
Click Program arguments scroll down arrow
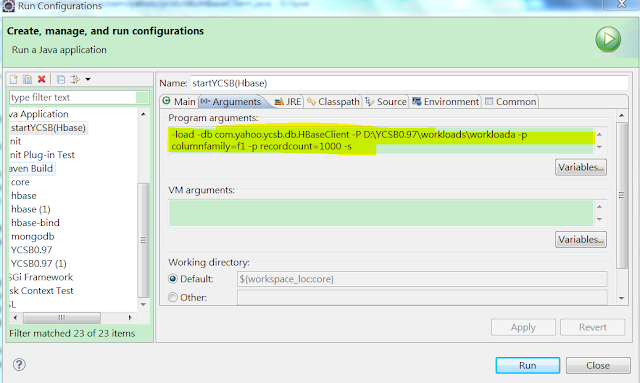click(599, 147)
